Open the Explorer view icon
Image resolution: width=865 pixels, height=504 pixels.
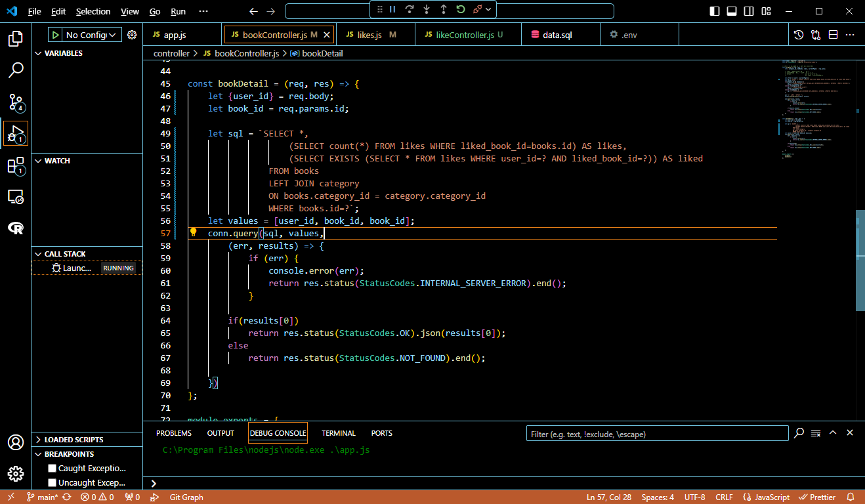pos(16,39)
